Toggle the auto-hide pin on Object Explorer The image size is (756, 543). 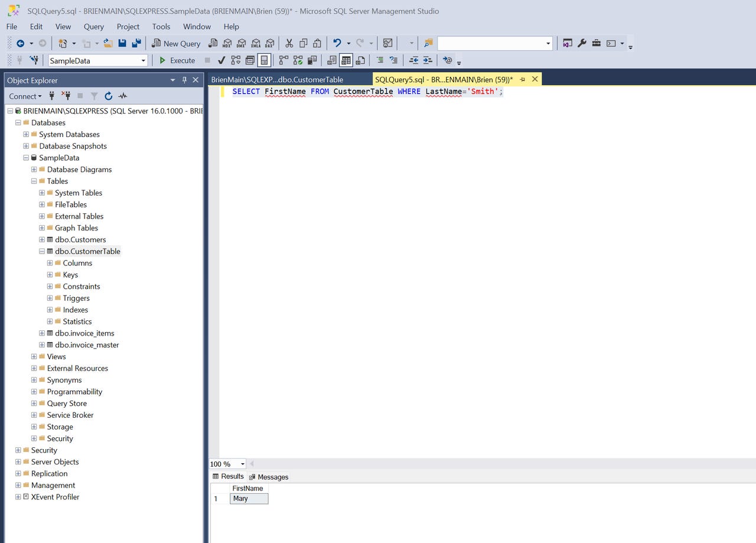click(185, 80)
